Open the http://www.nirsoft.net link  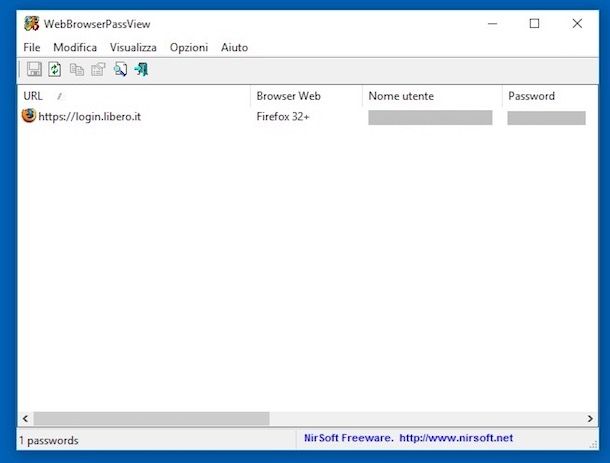[x=456, y=438]
